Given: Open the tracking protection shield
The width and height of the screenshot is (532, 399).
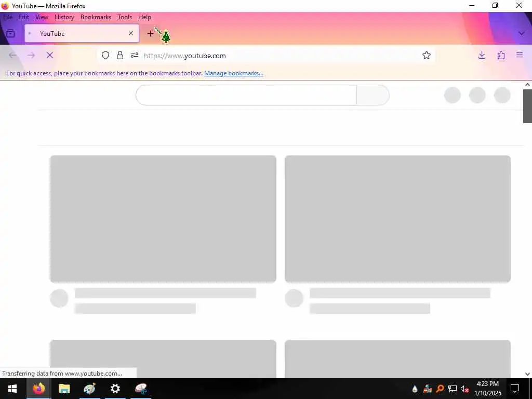Looking at the screenshot, I should [105, 55].
